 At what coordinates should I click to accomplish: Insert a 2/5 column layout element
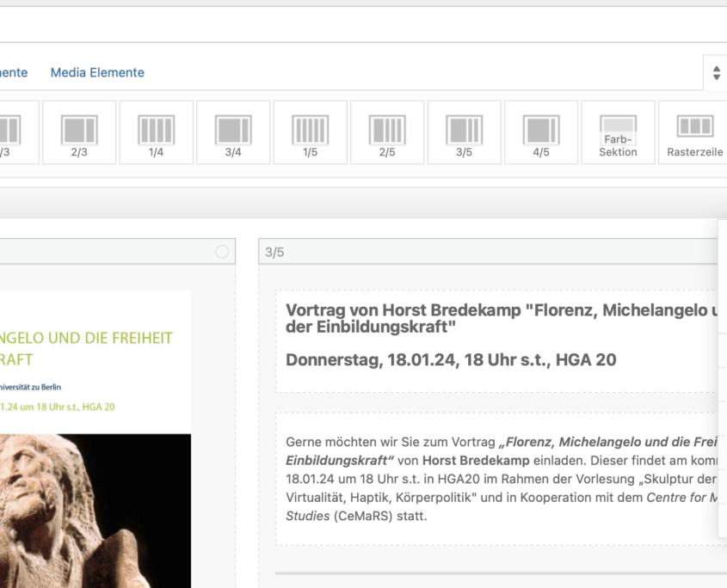(387, 132)
